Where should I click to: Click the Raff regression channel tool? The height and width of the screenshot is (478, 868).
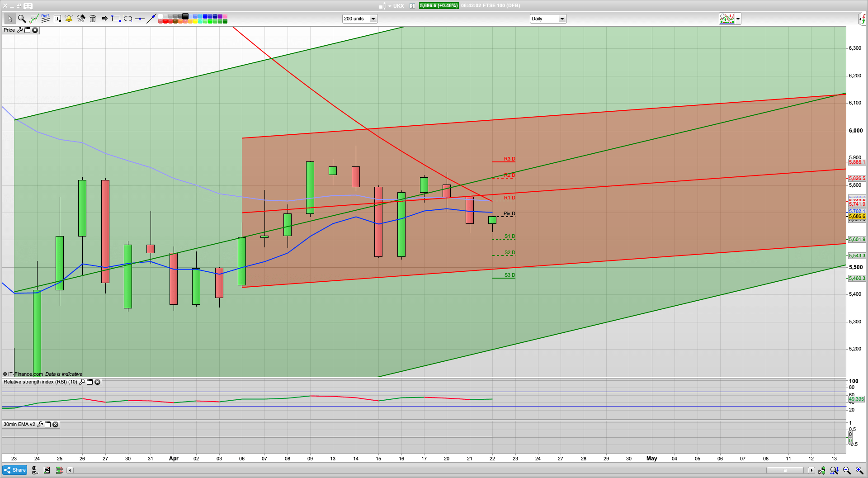point(45,19)
